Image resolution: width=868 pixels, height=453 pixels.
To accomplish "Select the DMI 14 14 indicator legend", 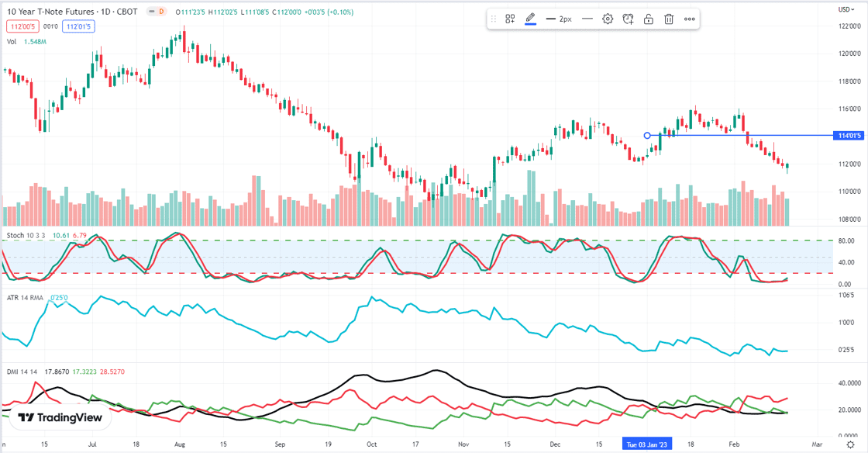I will click(x=22, y=372).
